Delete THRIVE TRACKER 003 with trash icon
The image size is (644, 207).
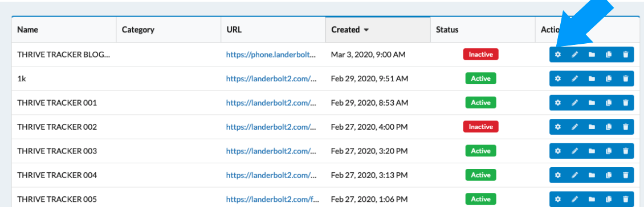pyautogui.click(x=626, y=151)
